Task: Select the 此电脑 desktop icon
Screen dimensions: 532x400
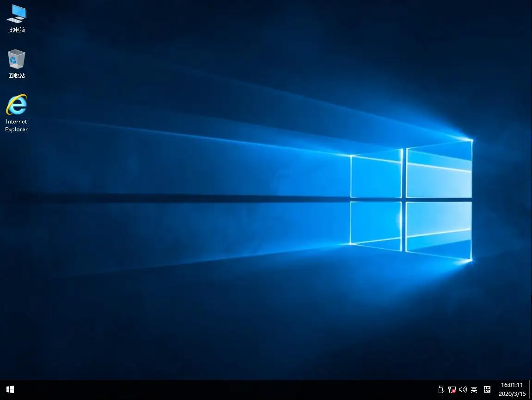Action: [16, 18]
